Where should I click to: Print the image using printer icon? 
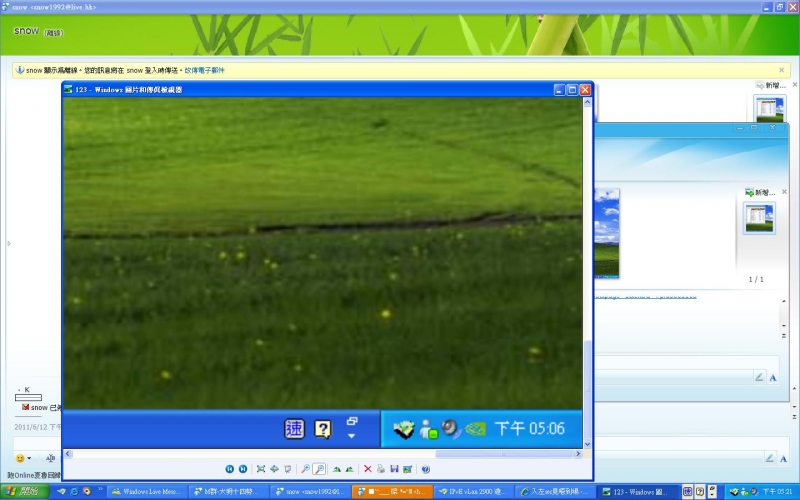[381, 469]
